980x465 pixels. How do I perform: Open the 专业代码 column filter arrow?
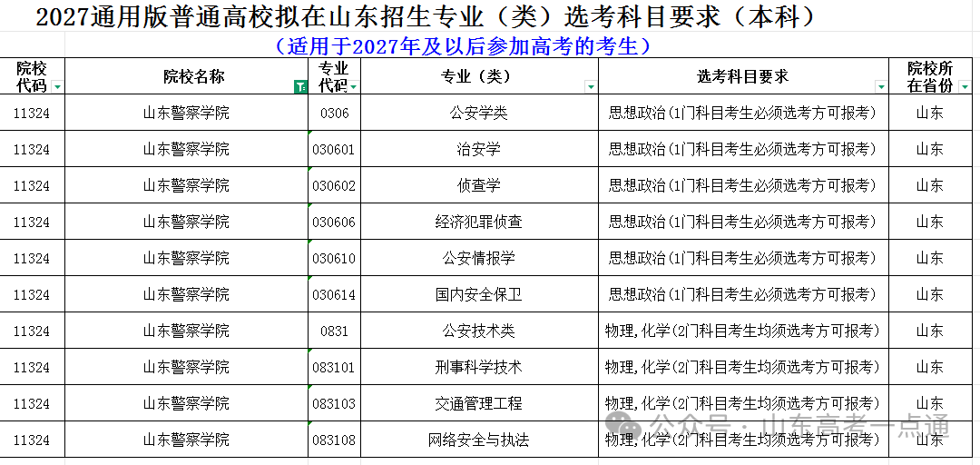click(x=353, y=87)
